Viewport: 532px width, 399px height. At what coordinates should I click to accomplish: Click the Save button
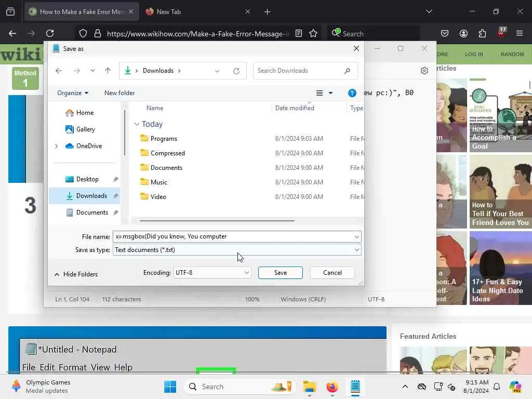click(x=280, y=272)
